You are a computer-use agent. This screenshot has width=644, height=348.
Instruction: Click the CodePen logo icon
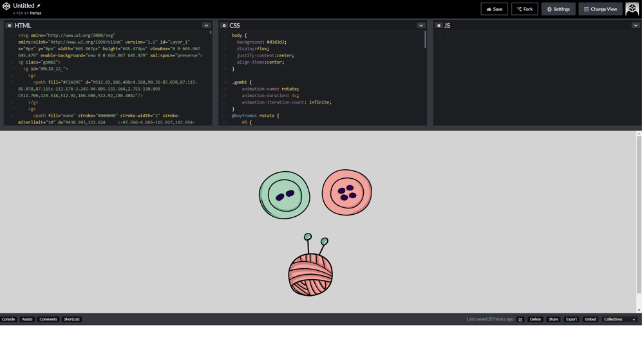pyautogui.click(x=6, y=6)
